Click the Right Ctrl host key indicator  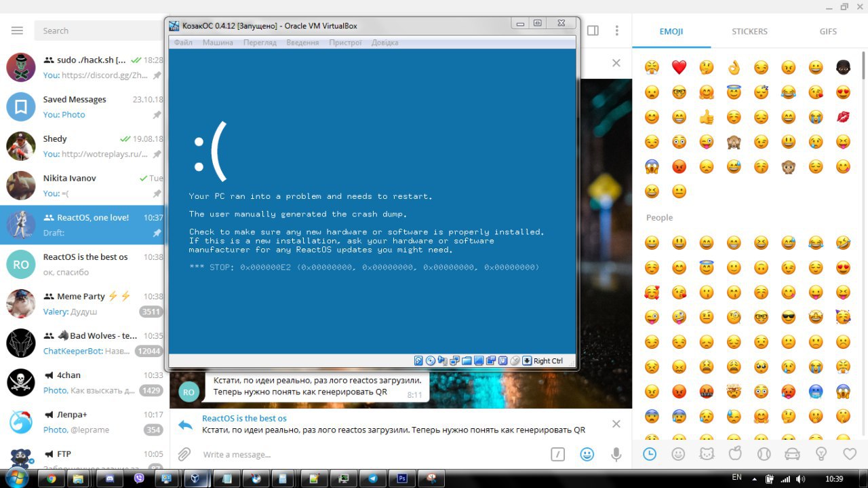pyautogui.click(x=548, y=360)
